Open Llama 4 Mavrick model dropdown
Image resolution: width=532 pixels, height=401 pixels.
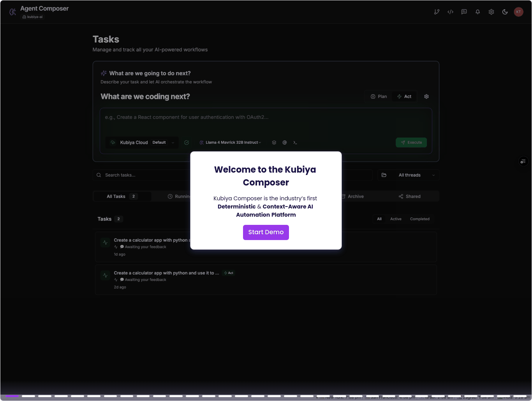point(230,143)
